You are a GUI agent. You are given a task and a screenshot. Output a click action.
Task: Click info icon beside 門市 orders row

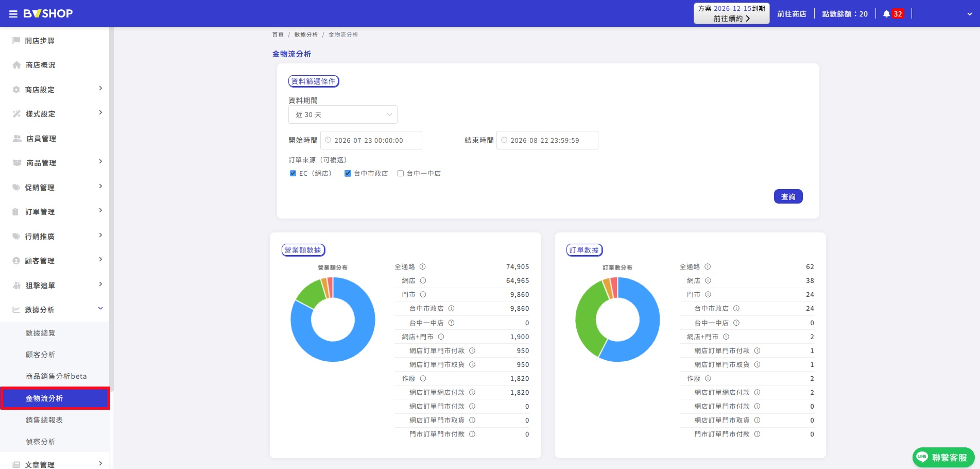tap(708, 295)
